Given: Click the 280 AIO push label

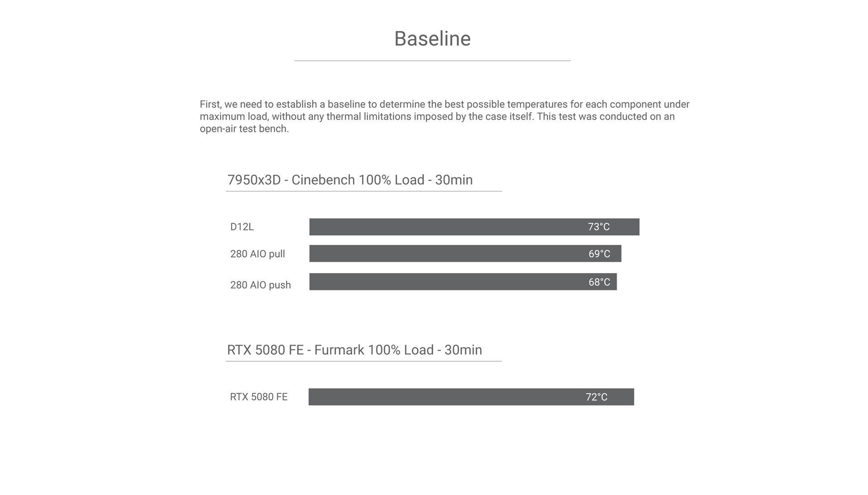Looking at the screenshot, I should (260, 285).
